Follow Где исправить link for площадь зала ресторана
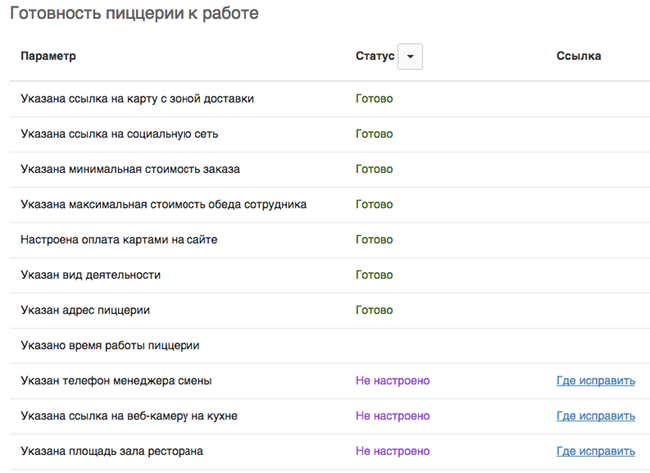Viewport: 650px width, 473px height. (595, 451)
